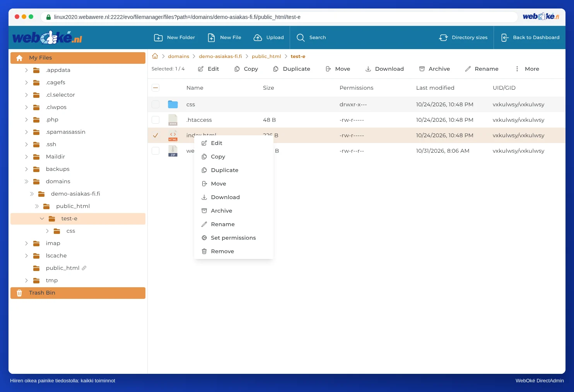Collapse the test-e folder chevron
This screenshot has width=574, height=392.
coord(42,218)
